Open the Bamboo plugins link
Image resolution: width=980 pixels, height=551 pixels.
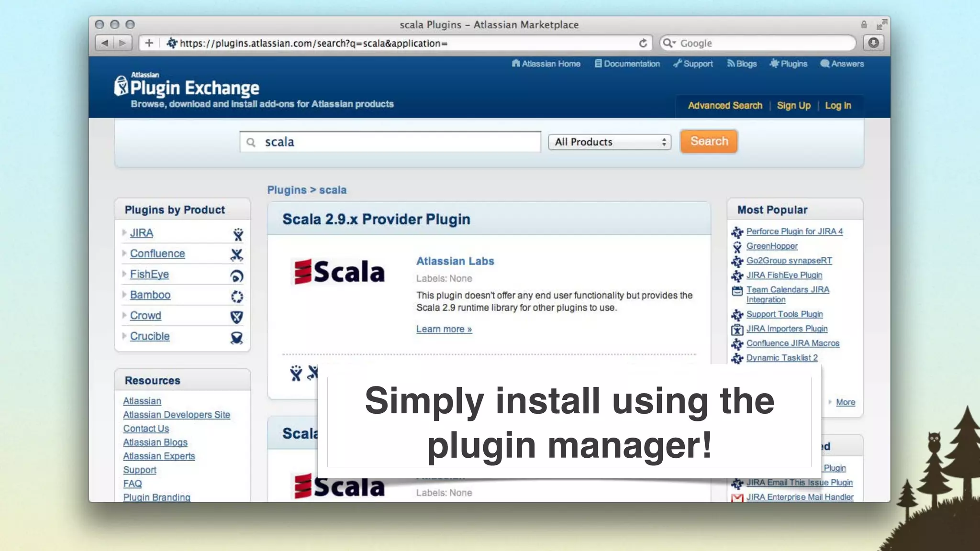(x=150, y=295)
